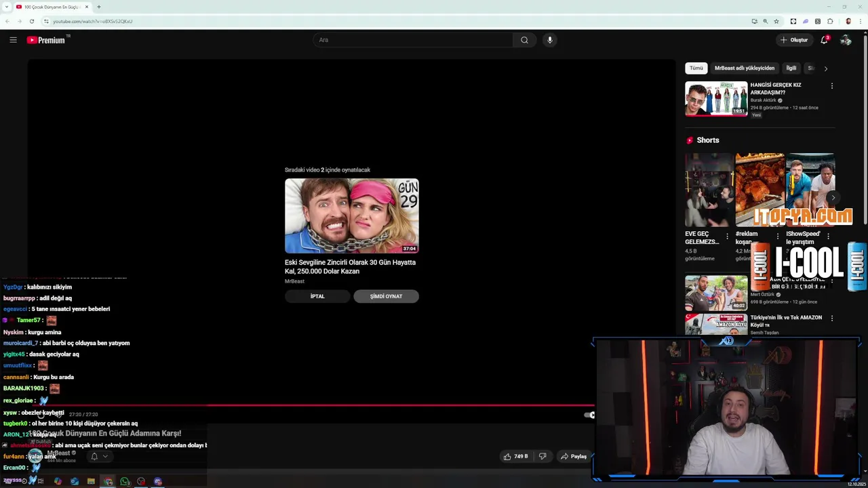Viewport: 868px width, 488px height.
Task: Share the video with Paylaş
Action: (574, 456)
